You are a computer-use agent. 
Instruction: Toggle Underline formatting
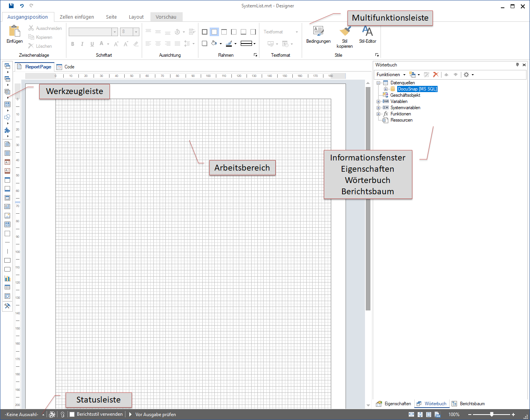tap(92, 44)
